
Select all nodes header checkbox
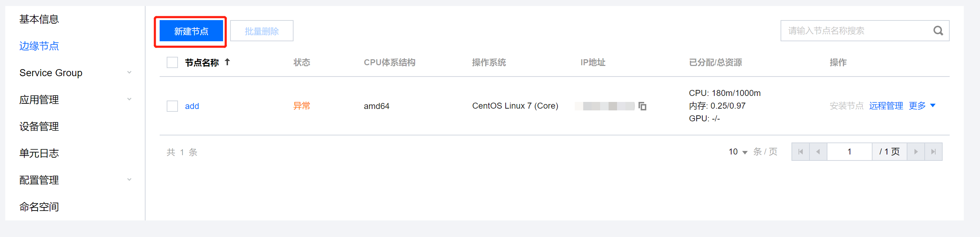click(x=172, y=62)
